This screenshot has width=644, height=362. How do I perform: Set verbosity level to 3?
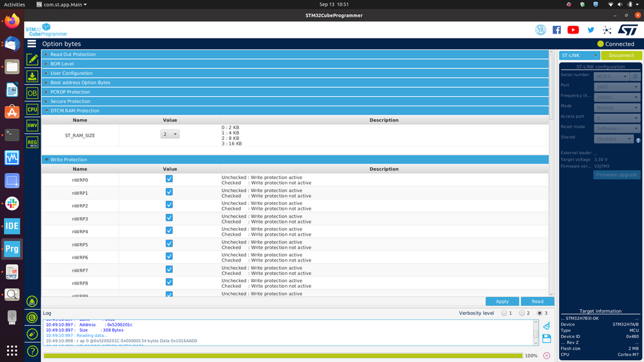[x=540, y=313]
